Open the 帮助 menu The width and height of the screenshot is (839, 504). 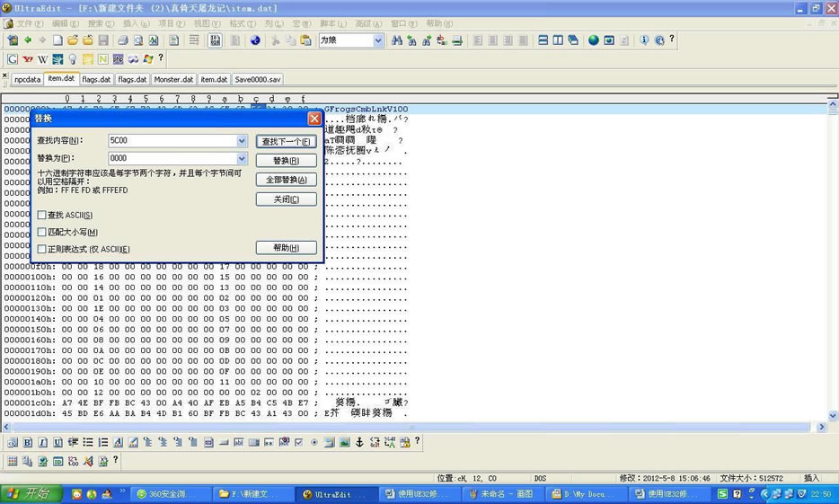coord(439,24)
